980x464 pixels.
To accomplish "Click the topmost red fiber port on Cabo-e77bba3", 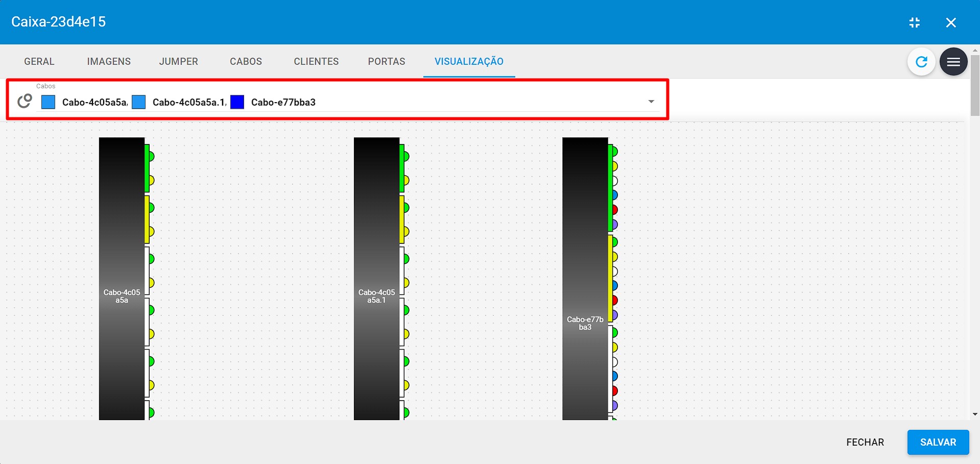I will tap(615, 210).
